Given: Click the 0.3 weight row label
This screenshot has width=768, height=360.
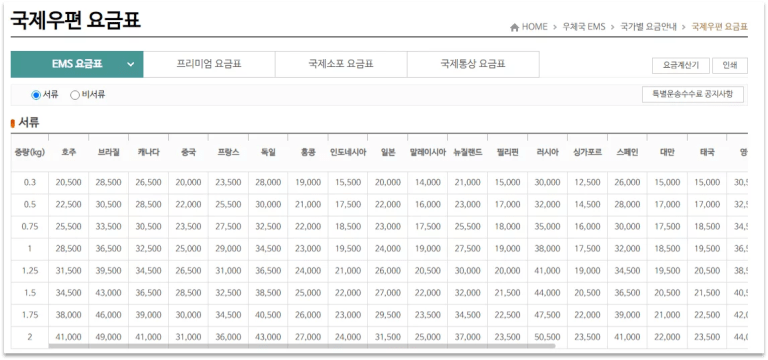Looking at the screenshot, I should point(29,182).
